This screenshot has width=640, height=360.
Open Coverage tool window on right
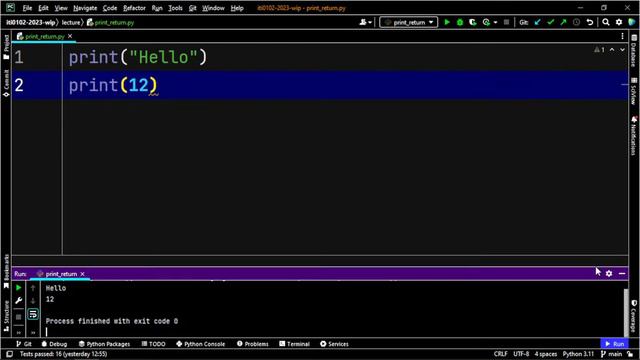point(634,316)
